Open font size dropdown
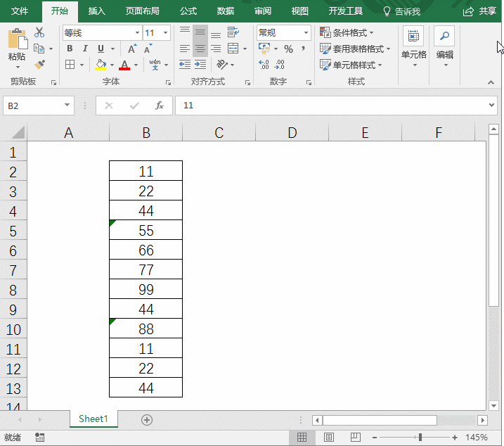The height and width of the screenshot is (446, 504). [x=165, y=33]
